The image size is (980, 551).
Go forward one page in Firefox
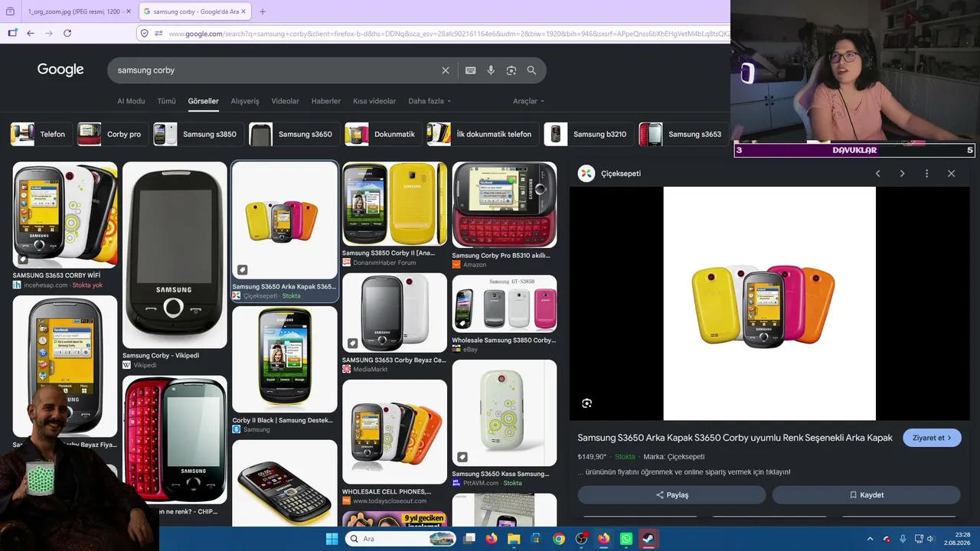(x=49, y=33)
